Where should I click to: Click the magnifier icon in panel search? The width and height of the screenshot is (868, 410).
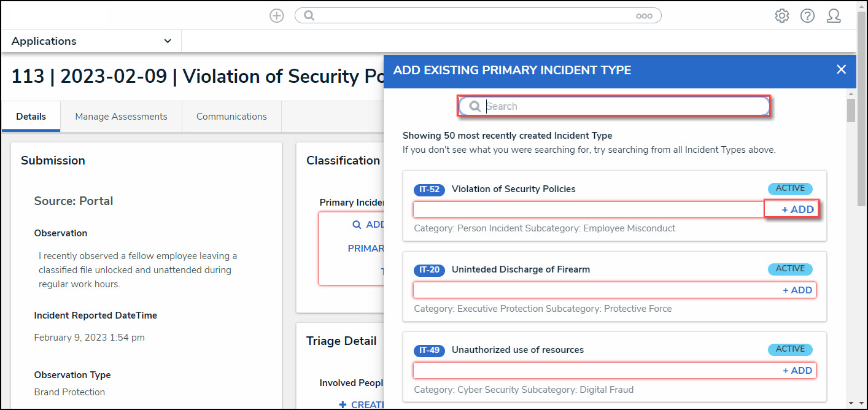(x=475, y=106)
